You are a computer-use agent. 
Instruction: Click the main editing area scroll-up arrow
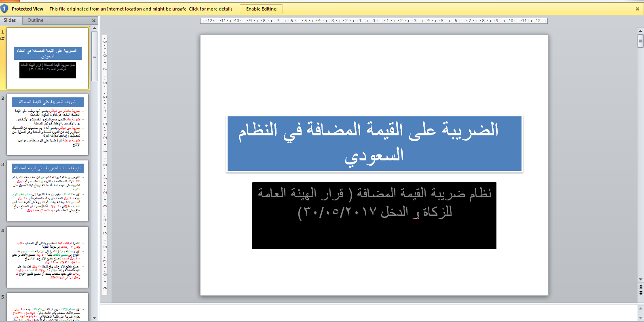641,31
